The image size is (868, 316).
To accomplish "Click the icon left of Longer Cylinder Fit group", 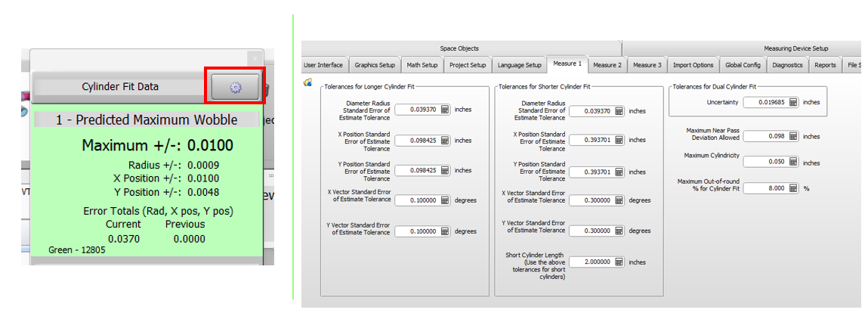I will pyautogui.click(x=307, y=82).
